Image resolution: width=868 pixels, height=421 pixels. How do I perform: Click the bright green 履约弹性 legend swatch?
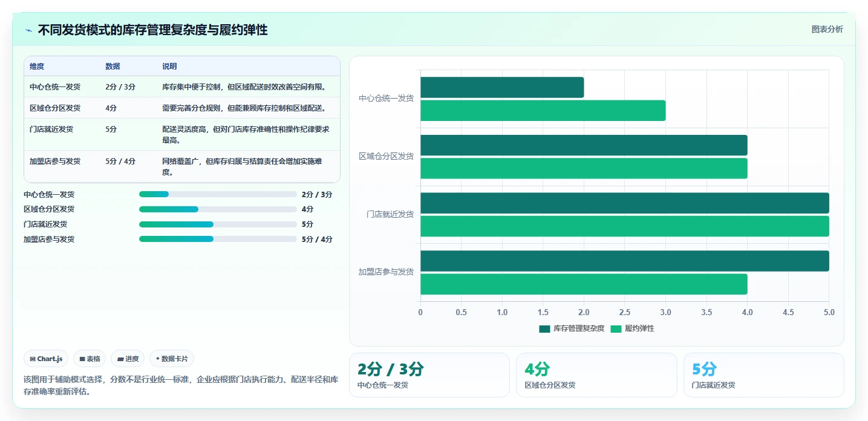[616, 328]
